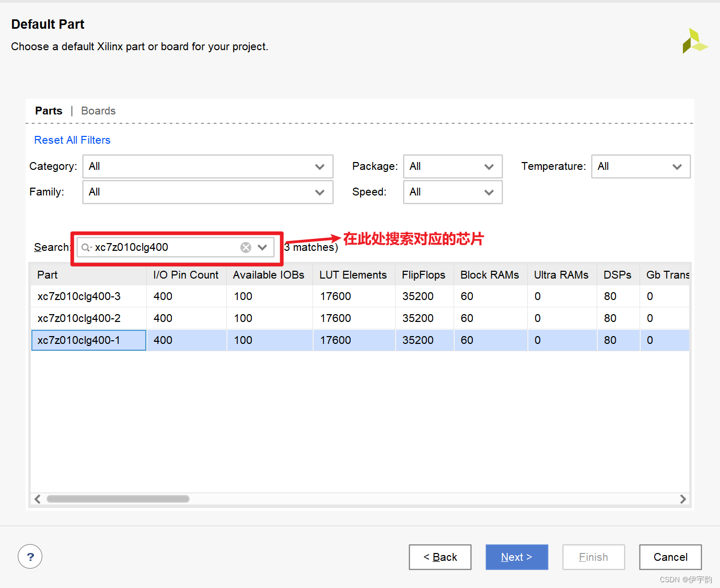
Task: Sort by the I/O Pin Count column header
Action: click(187, 275)
